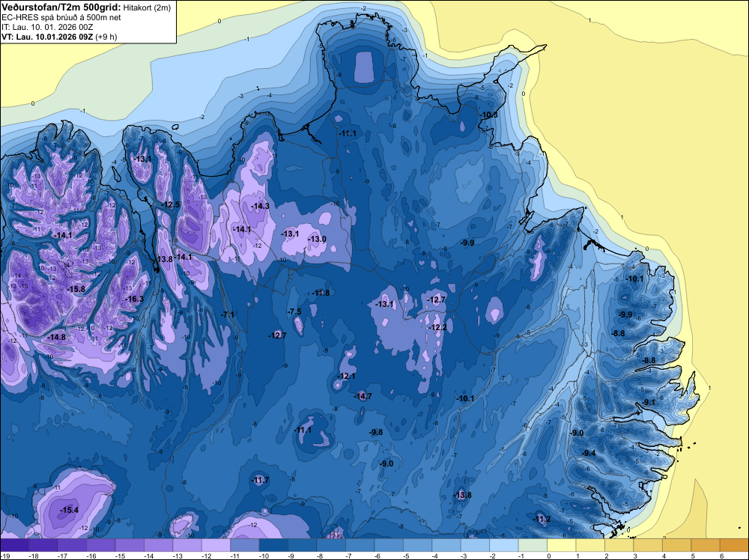Screen dimensions: 749x560
Task: Pick the legend swatch between 3 and 4
Action: pyautogui.click(x=648, y=544)
